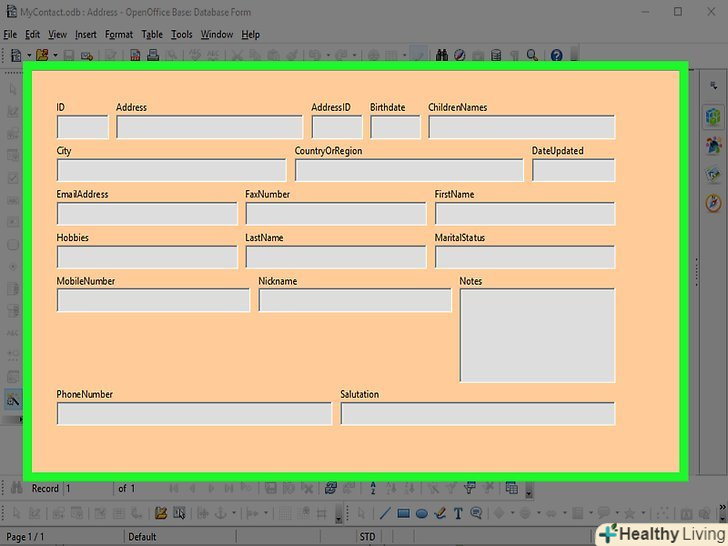Expand the New document dropdown arrow

[29, 55]
